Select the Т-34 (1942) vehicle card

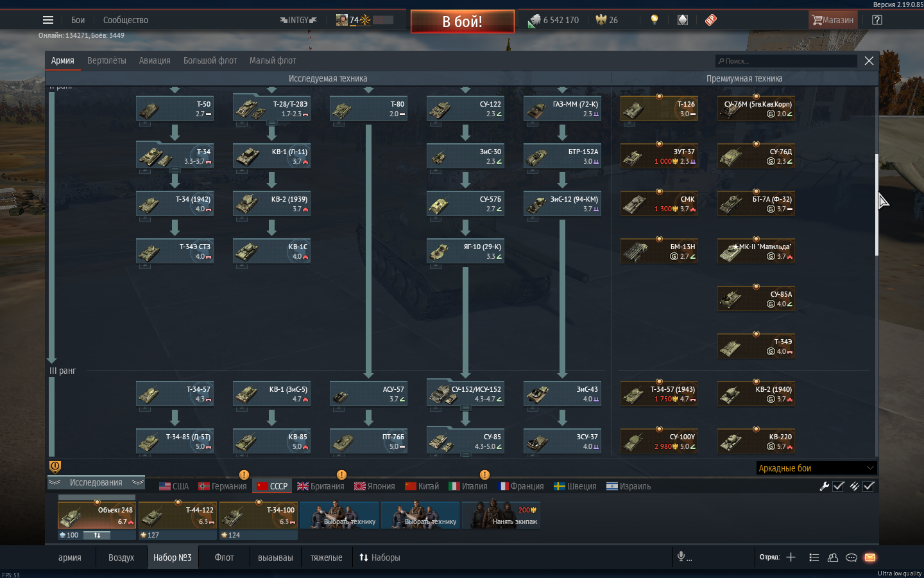coord(175,204)
